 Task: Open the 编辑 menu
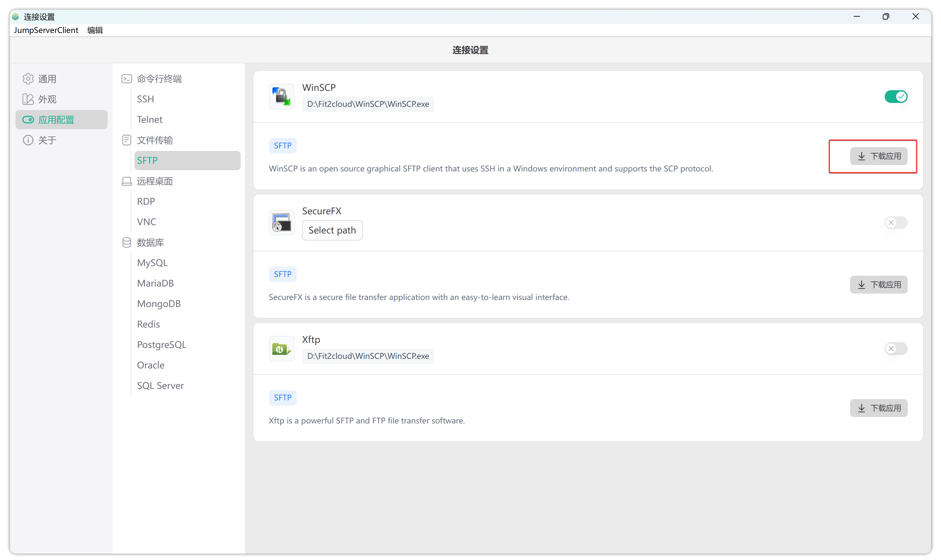[x=95, y=30]
